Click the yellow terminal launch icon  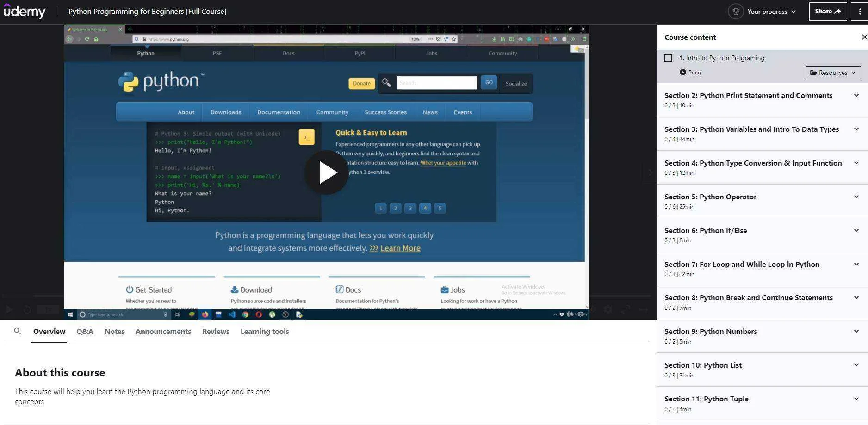click(306, 137)
